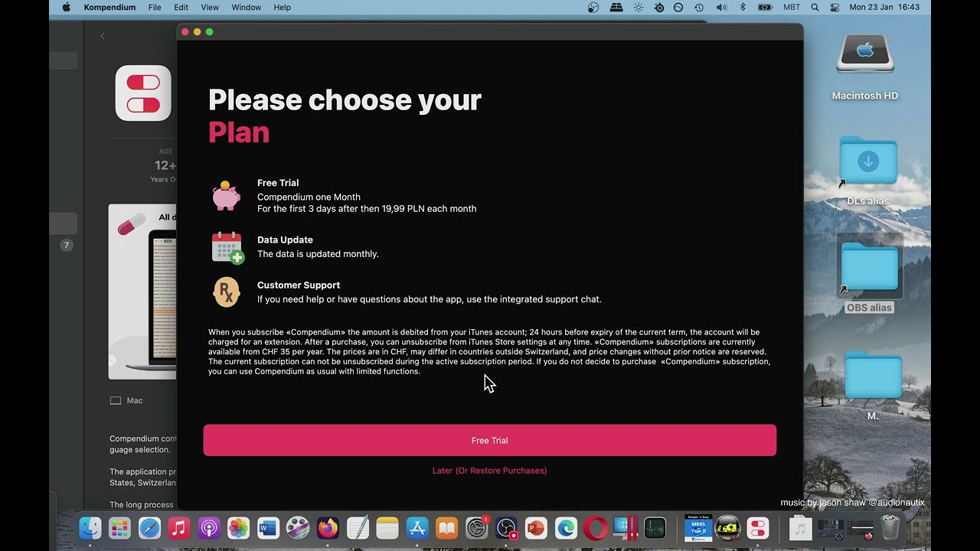The image size is (980, 551).
Task: Open Books from the Dock
Action: pyautogui.click(x=447, y=528)
